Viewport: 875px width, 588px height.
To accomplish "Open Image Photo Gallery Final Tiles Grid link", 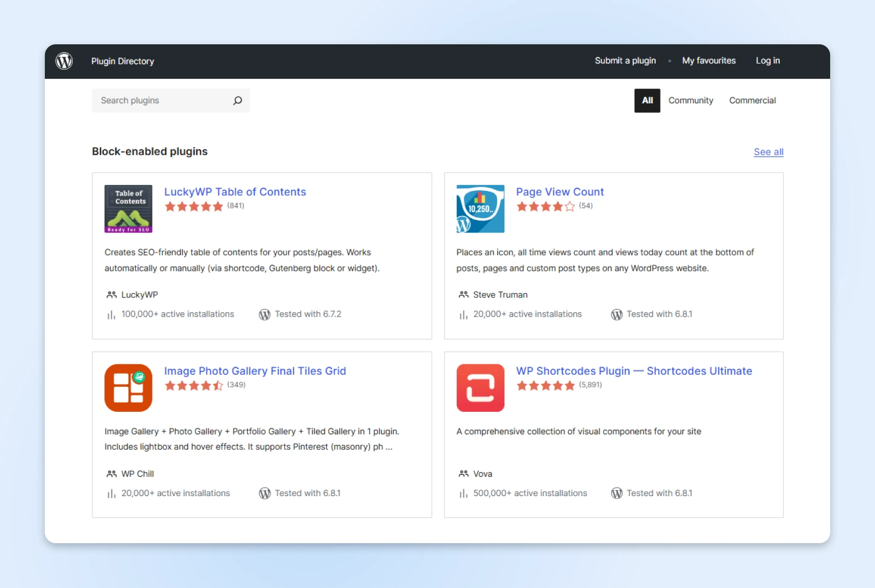I will pos(255,371).
